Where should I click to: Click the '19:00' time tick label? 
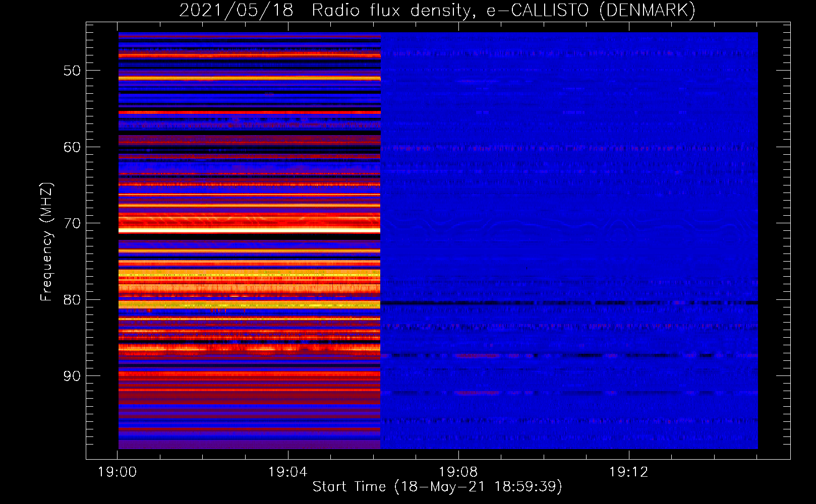(117, 472)
